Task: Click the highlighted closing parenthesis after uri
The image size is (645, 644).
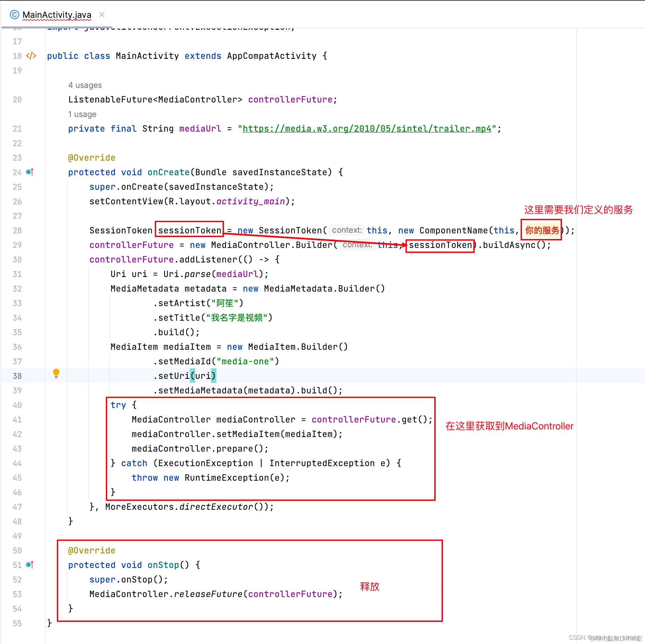Action: coord(213,376)
